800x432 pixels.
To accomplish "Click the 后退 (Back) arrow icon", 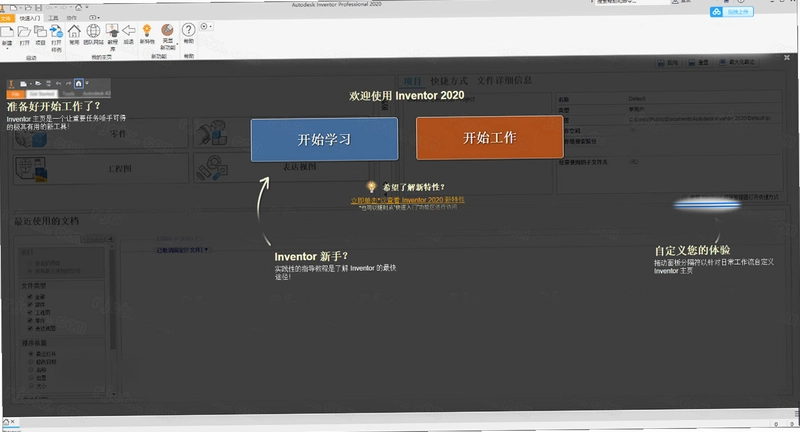I will coord(129,31).
